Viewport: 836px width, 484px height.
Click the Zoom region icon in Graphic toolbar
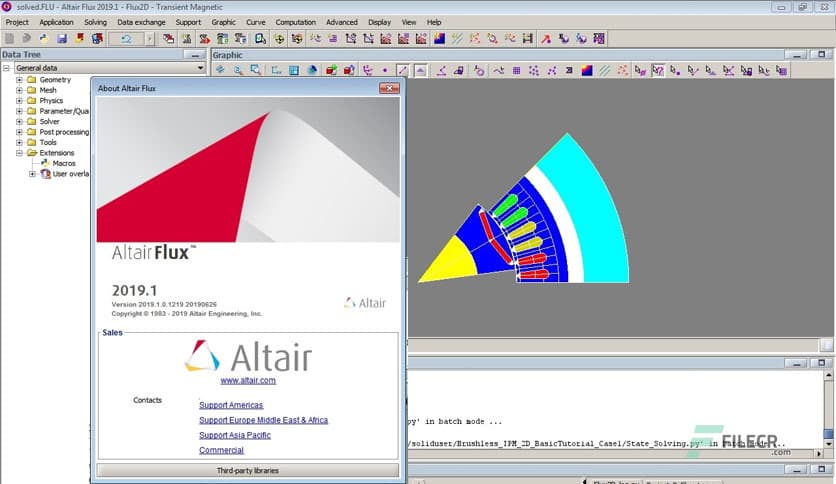pyautogui.click(x=255, y=70)
